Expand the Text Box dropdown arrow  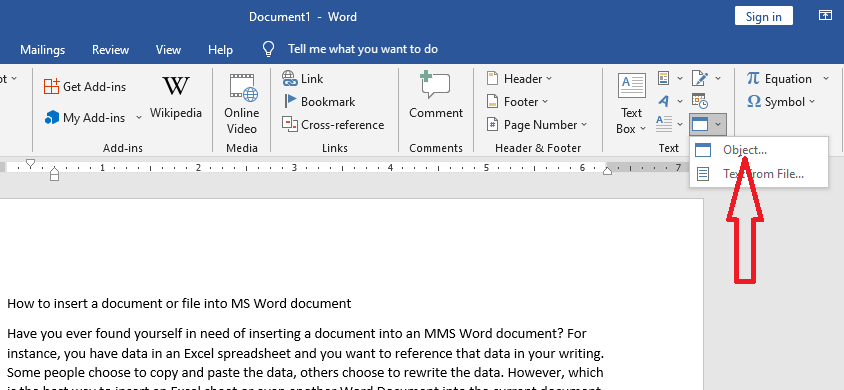click(x=642, y=129)
